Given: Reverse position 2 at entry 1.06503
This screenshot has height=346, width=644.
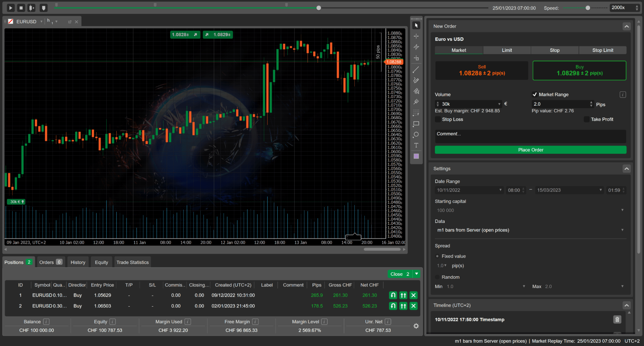Looking at the screenshot, I should tap(393, 306).
